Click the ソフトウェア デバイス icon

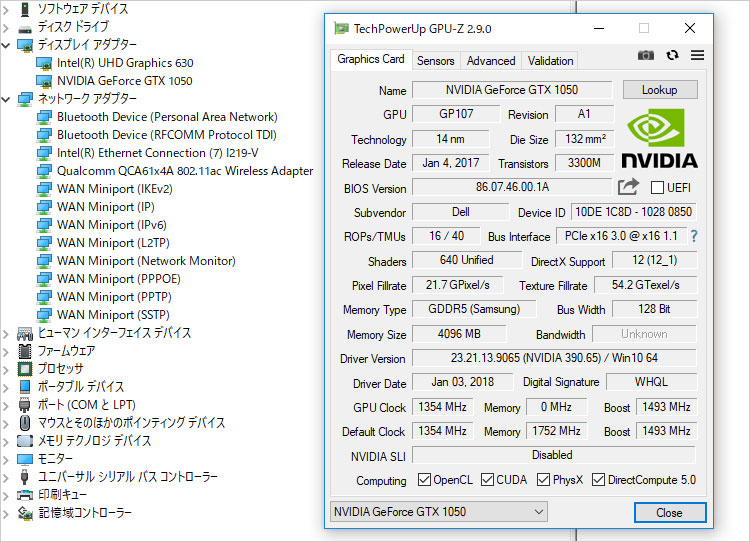[x=25, y=9]
